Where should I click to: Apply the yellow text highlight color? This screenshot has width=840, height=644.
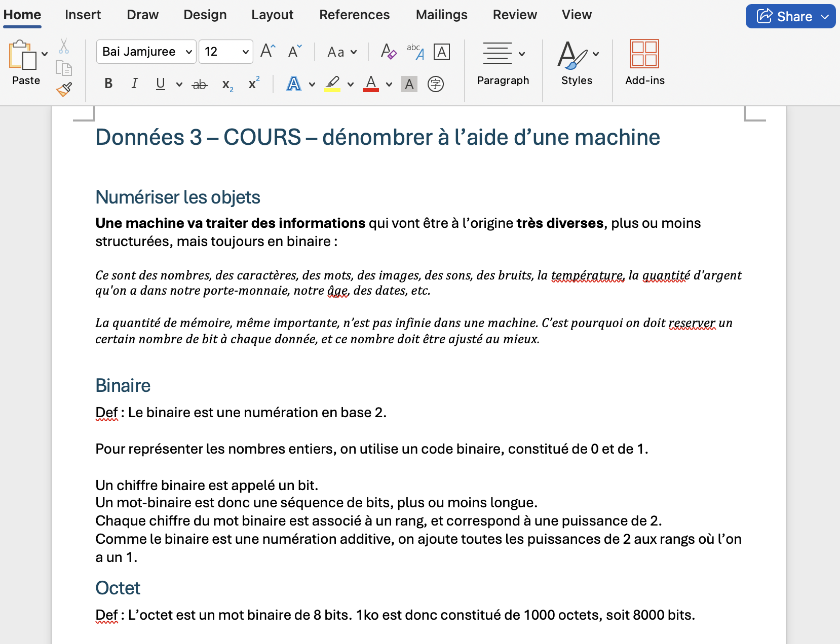pos(332,84)
